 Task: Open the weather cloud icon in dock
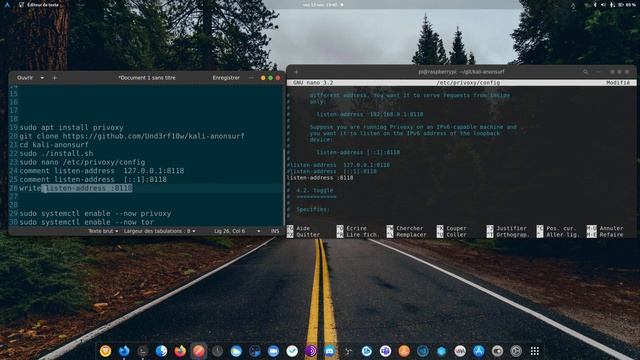236,351
